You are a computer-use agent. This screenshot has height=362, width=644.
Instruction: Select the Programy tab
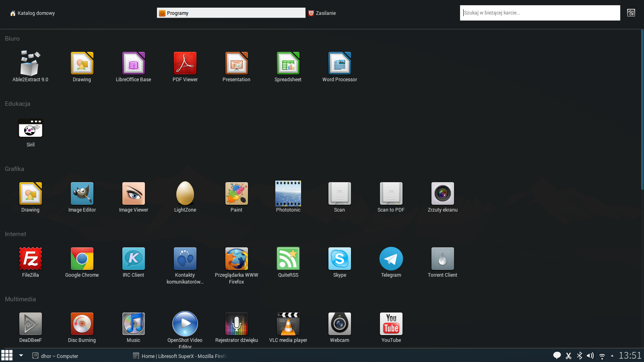click(231, 13)
